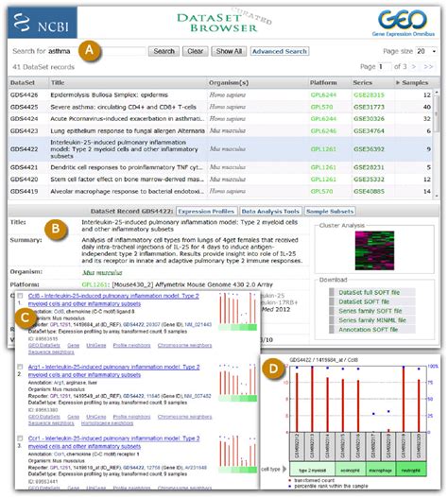
Task: Expand the cell type arrow in chart
Action: point(284,469)
